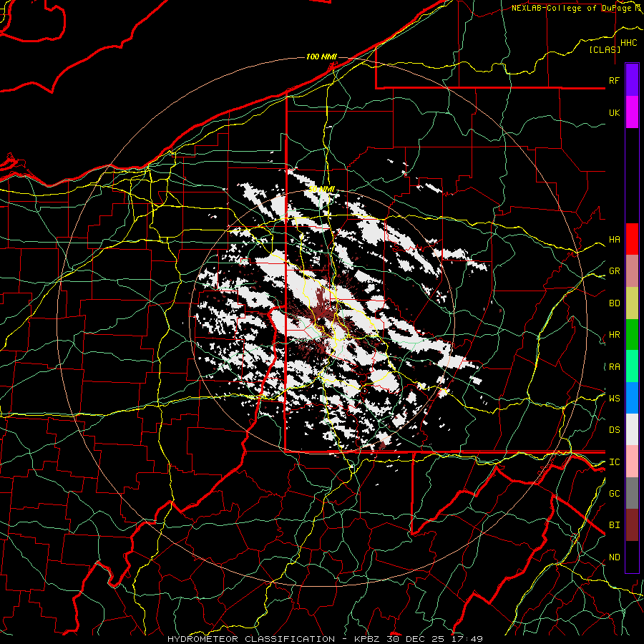Pick the RA rain legend swatch
Image resolution: width=644 pixels, height=644 pixels.
click(x=632, y=366)
